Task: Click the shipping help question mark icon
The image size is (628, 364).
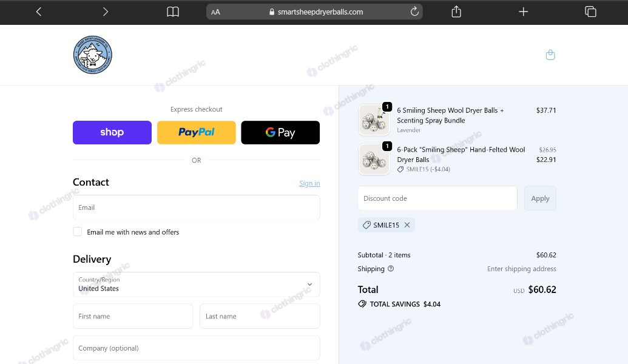Action: click(x=391, y=269)
